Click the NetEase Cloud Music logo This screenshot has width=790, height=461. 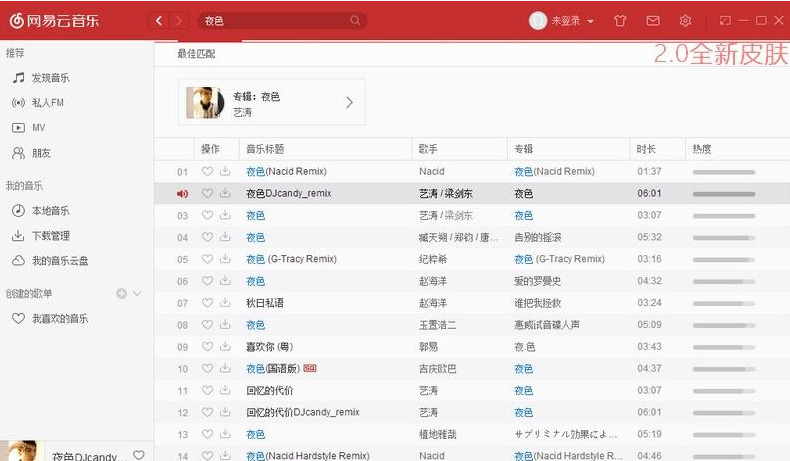(54, 21)
